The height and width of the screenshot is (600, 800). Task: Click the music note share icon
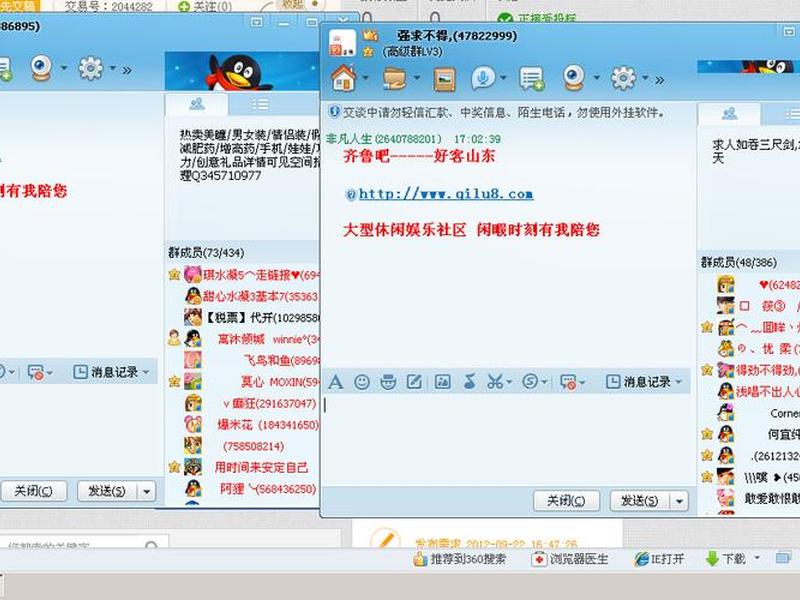[469, 381]
